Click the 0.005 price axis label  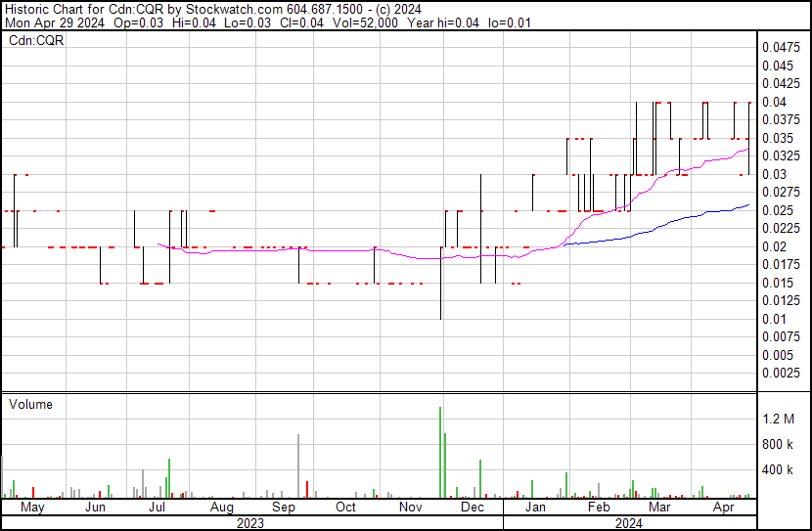click(778, 356)
